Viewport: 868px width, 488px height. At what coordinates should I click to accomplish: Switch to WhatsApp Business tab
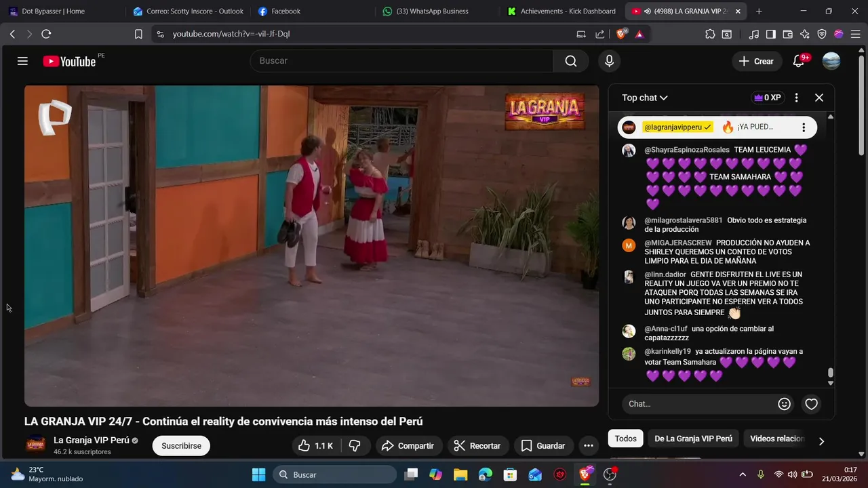pos(437,11)
